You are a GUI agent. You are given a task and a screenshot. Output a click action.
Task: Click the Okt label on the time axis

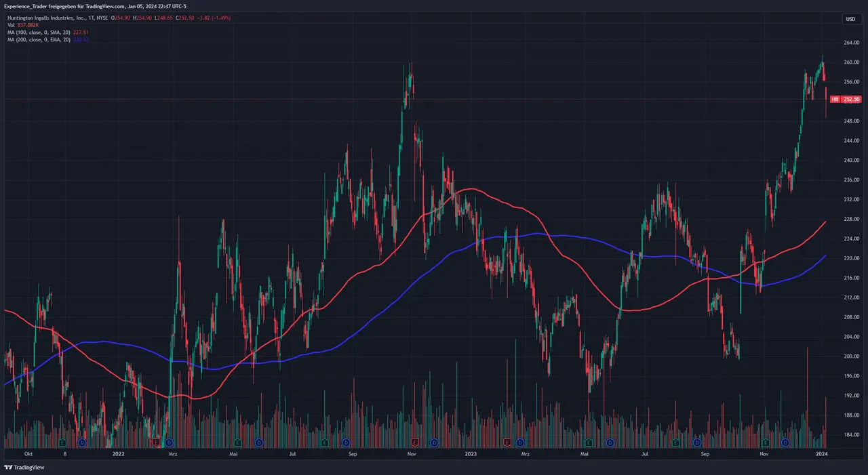[28, 454]
